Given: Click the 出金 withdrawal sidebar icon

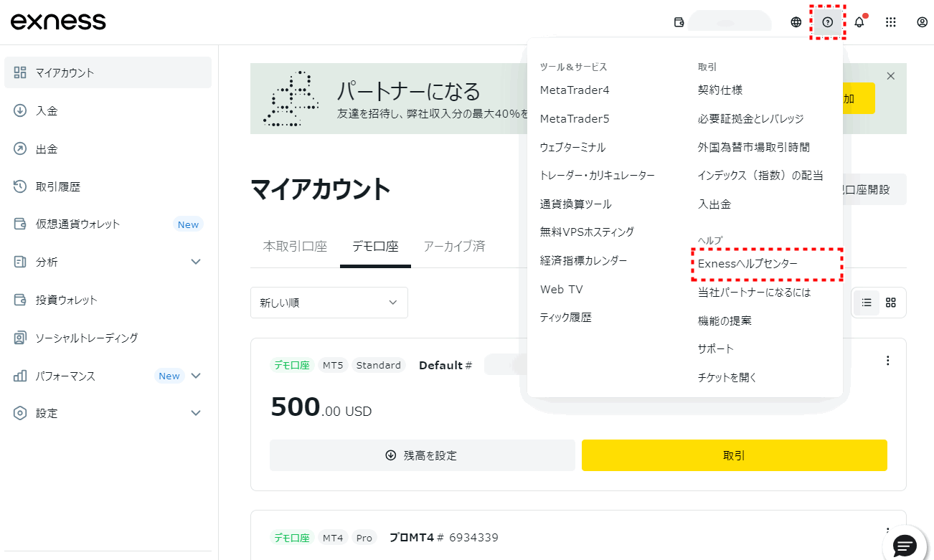Looking at the screenshot, I should [x=19, y=148].
